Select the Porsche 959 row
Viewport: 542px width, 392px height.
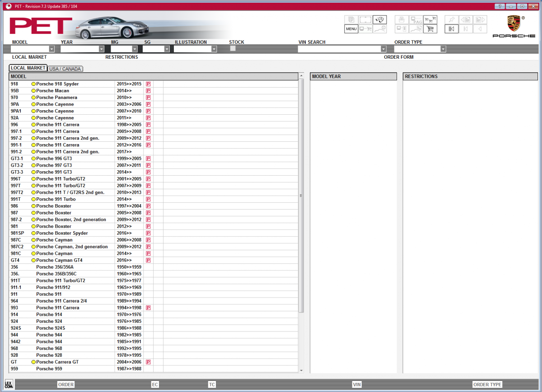coord(154,369)
